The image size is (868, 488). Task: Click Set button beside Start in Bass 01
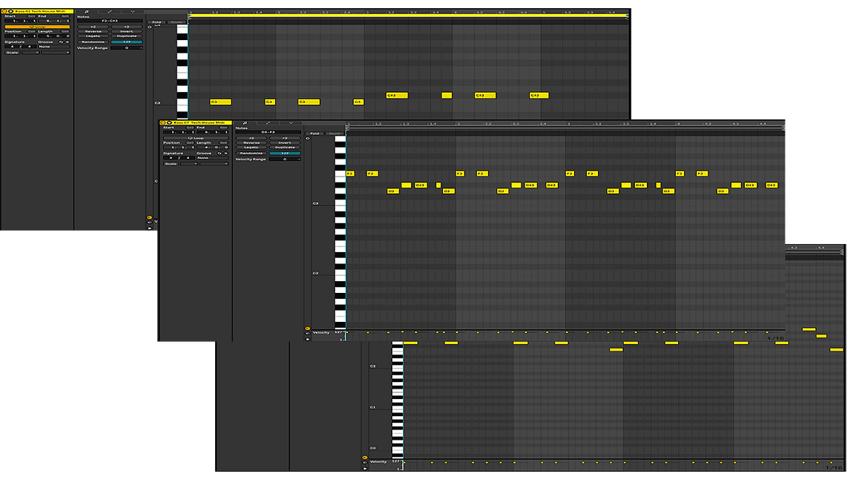click(32, 16)
